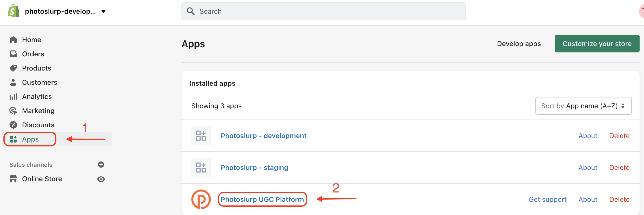Click Get support for Photoslurp UGC Platform

coord(548,200)
